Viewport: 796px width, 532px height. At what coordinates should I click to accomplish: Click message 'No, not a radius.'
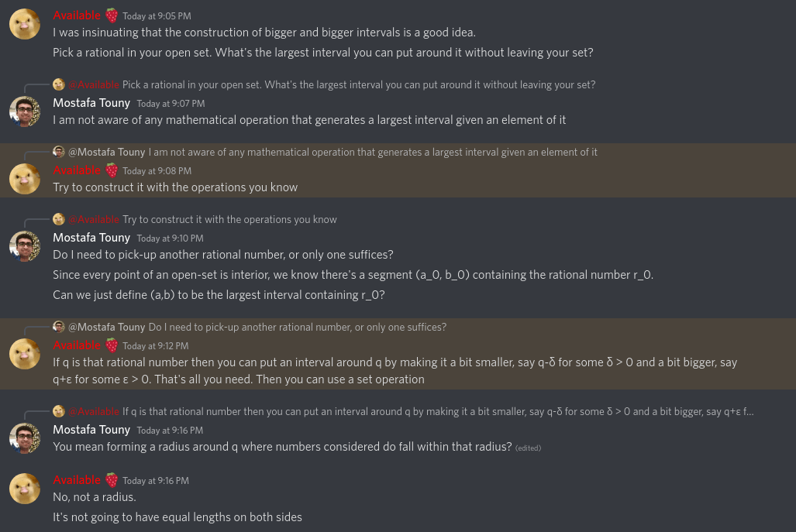click(95, 497)
